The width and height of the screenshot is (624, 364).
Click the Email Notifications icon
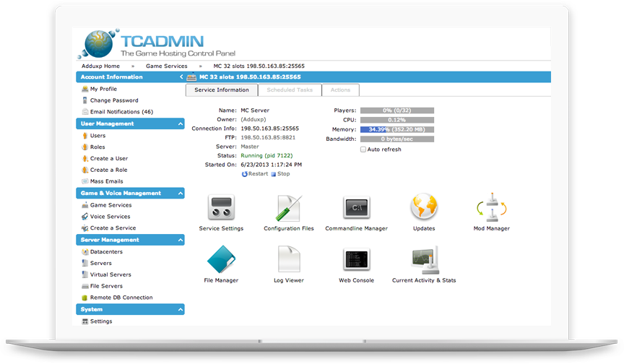pos(84,112)
